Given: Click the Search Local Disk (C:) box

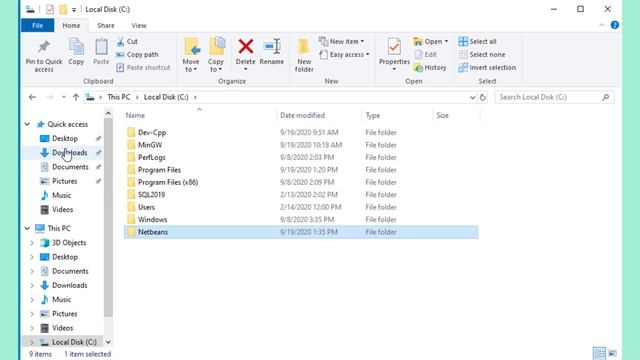Looking at the screenshot, I should 554,97.
